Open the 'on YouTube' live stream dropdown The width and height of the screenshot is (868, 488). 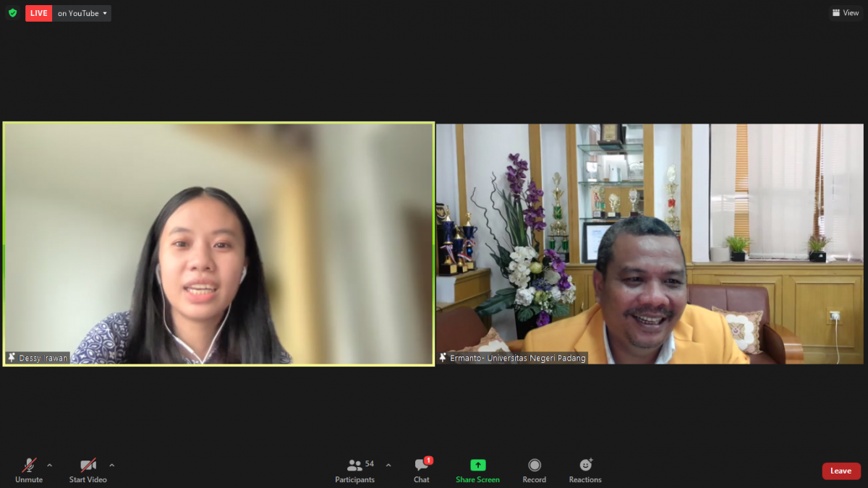(82, 13)
